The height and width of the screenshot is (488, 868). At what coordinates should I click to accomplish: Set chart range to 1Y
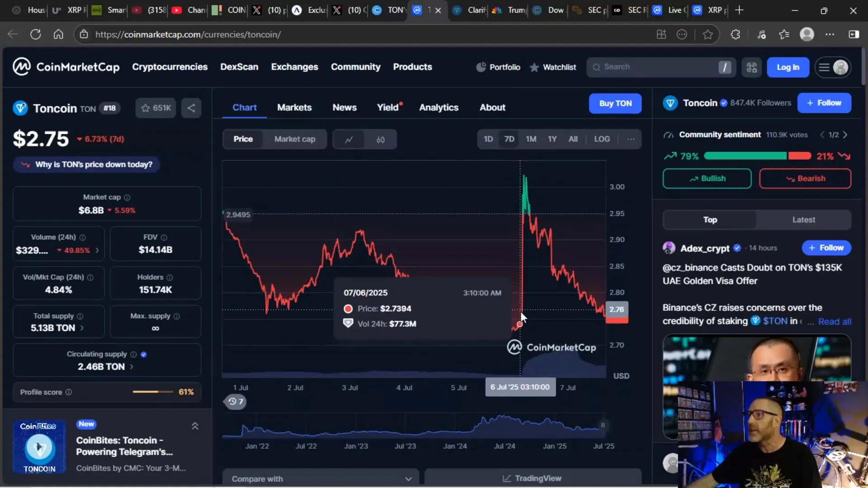(x=552, y=139)
